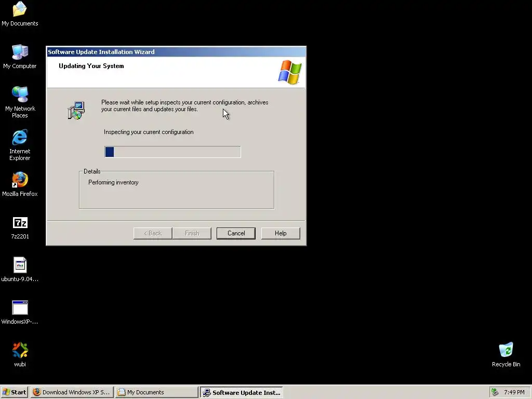Click the system clock showing 7:49 PM
The image size is (532, 399).
[x=514, y=392]
